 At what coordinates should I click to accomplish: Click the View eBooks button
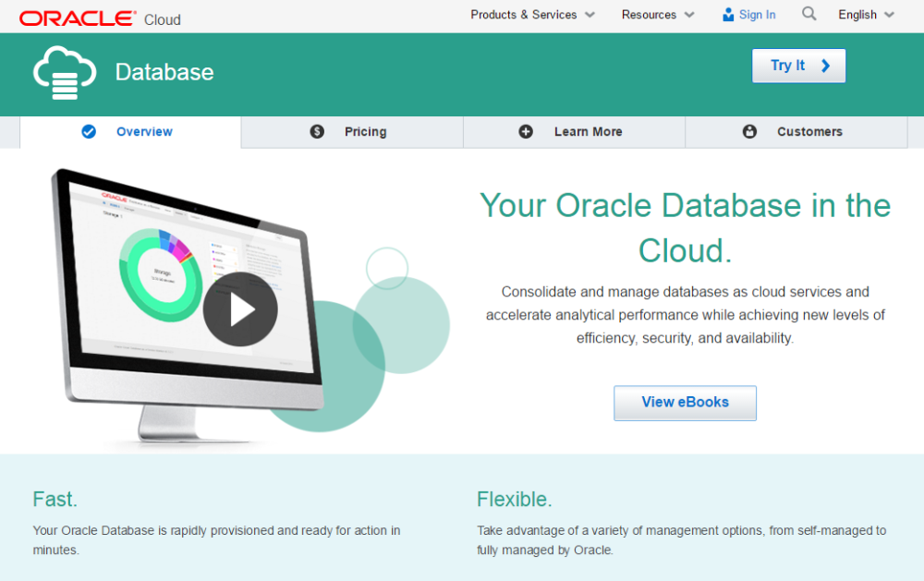pos(685,403)
